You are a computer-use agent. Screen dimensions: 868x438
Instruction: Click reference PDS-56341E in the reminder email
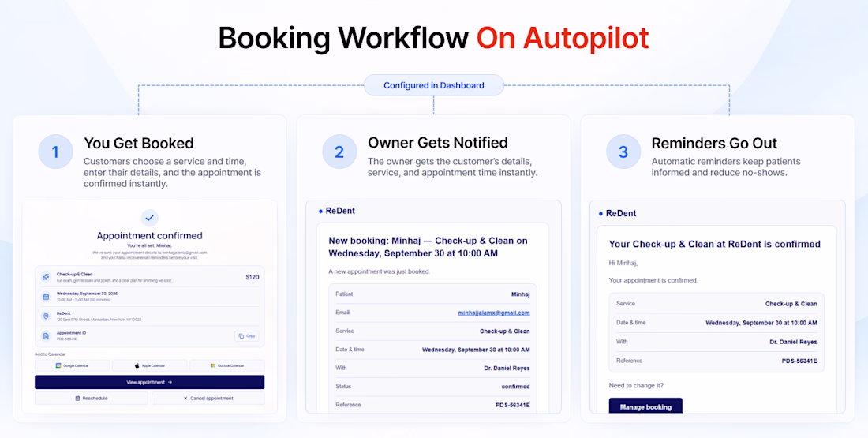click(x=799, y=361)
